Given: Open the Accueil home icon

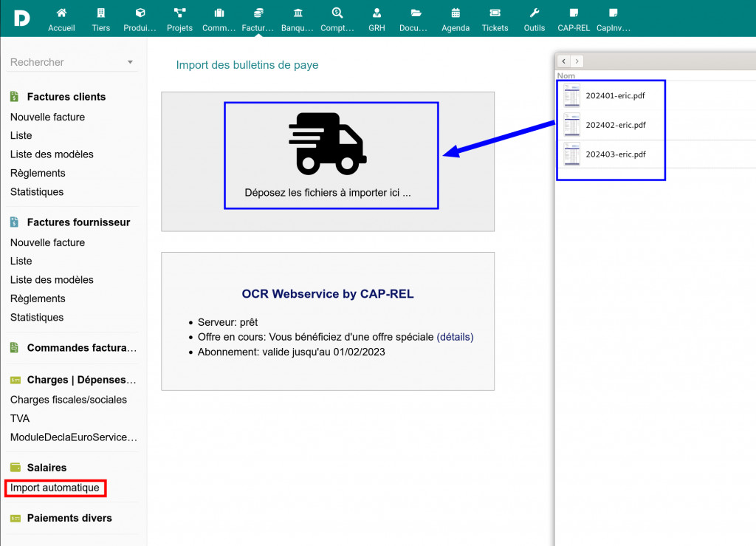Looking at the screenshot, I should 61,13.
